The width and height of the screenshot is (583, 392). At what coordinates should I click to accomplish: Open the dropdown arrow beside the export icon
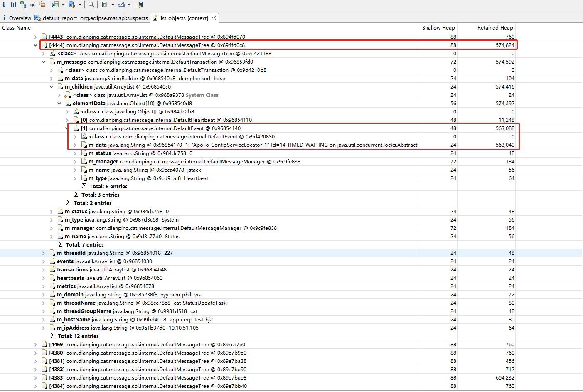coord(129,5)
